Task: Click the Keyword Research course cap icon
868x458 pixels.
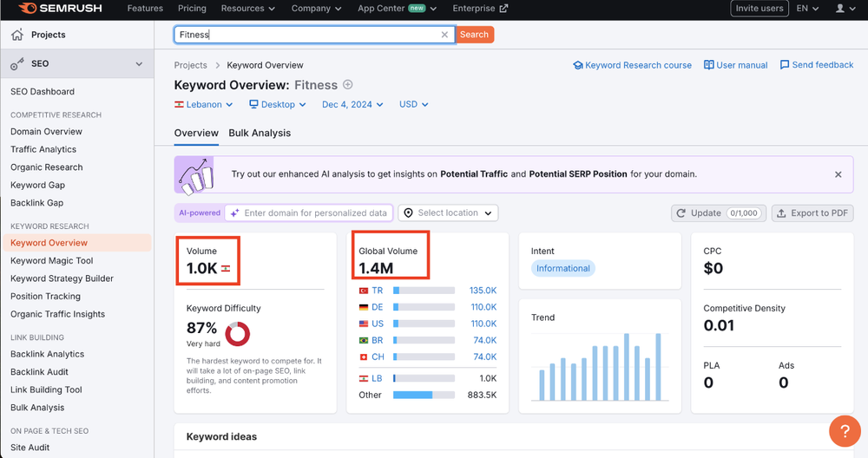Action: pos(578,65)
